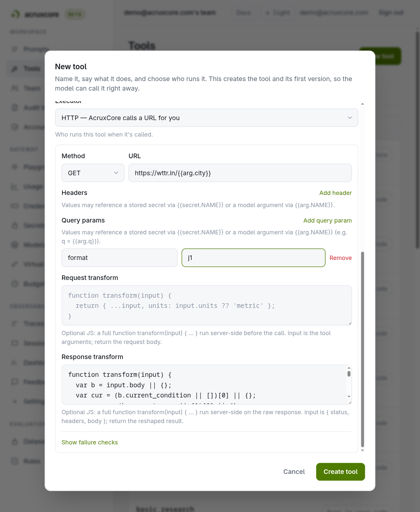Click the Add header link
The width and height of the screenshot is (420, 512).
pos(335,193)
